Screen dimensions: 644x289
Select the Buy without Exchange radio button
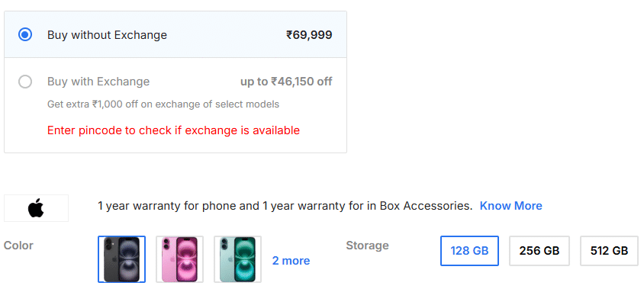(25, 35)
